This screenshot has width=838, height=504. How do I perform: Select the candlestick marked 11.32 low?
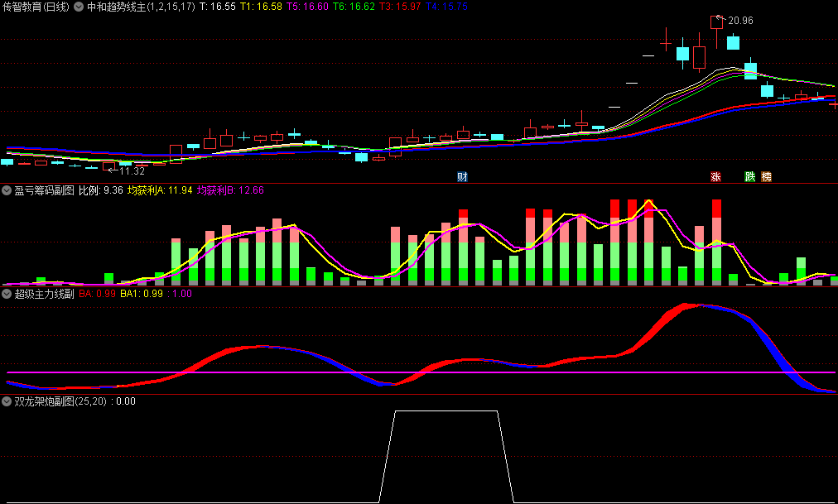click(108, 166)
